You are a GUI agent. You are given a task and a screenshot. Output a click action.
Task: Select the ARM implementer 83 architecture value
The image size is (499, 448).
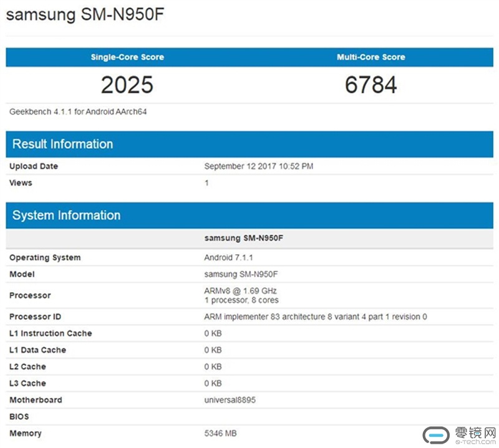316,317
